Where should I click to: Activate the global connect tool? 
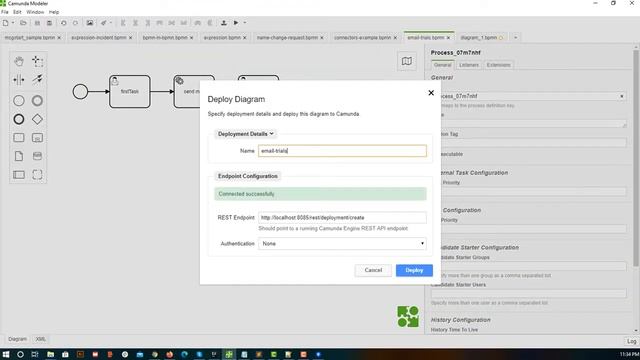(x=37, y=80)
